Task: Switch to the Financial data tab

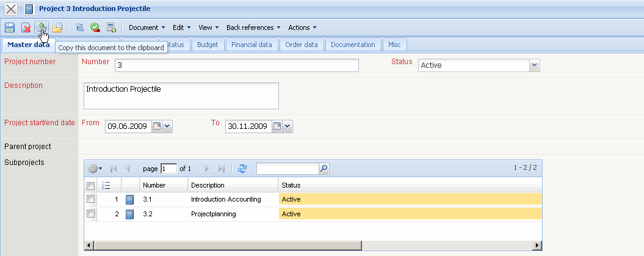Action: (x=251, y=45)
